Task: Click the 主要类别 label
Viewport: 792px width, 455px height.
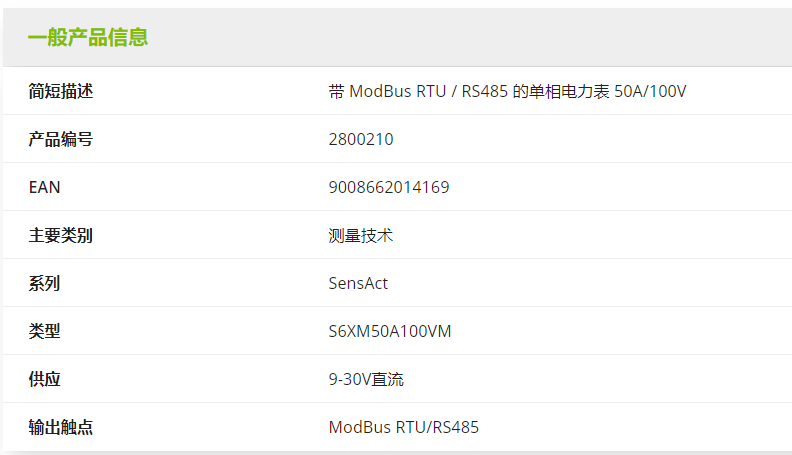Action: point(61,235)
